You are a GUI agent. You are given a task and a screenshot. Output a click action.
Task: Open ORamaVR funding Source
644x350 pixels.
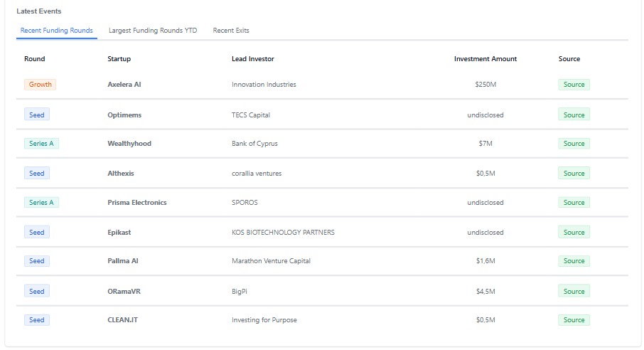pyautogui.click(x=574, y=291)
